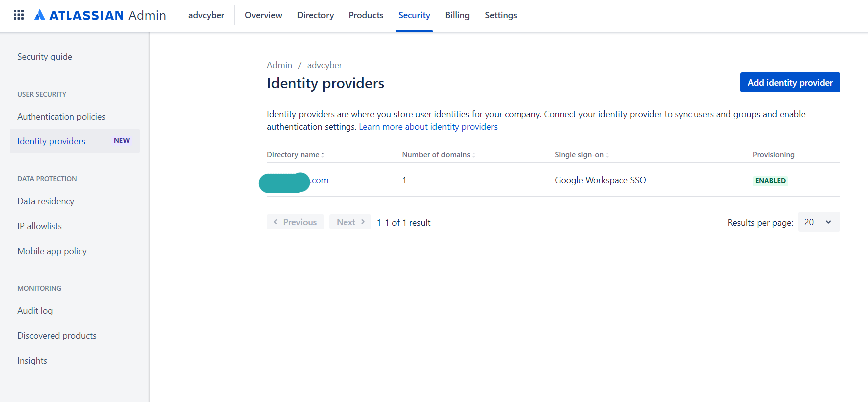Open the Results per page dropdown
The height and width of the screenshot is (402, 868).
tap(819, 222)
